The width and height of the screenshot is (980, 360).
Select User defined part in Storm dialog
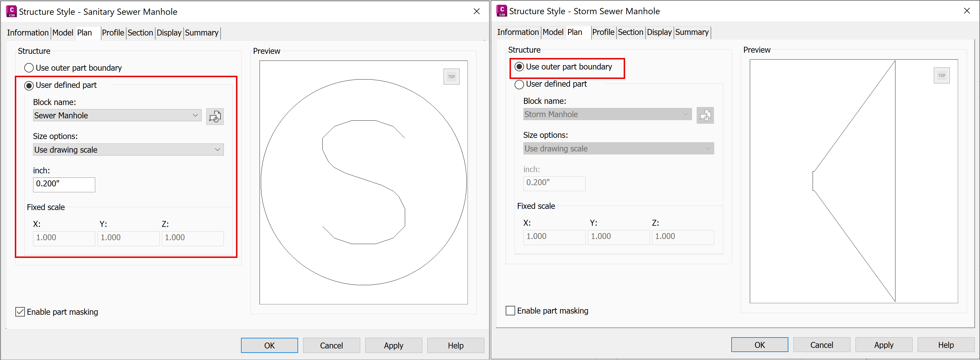coord(551,84)
